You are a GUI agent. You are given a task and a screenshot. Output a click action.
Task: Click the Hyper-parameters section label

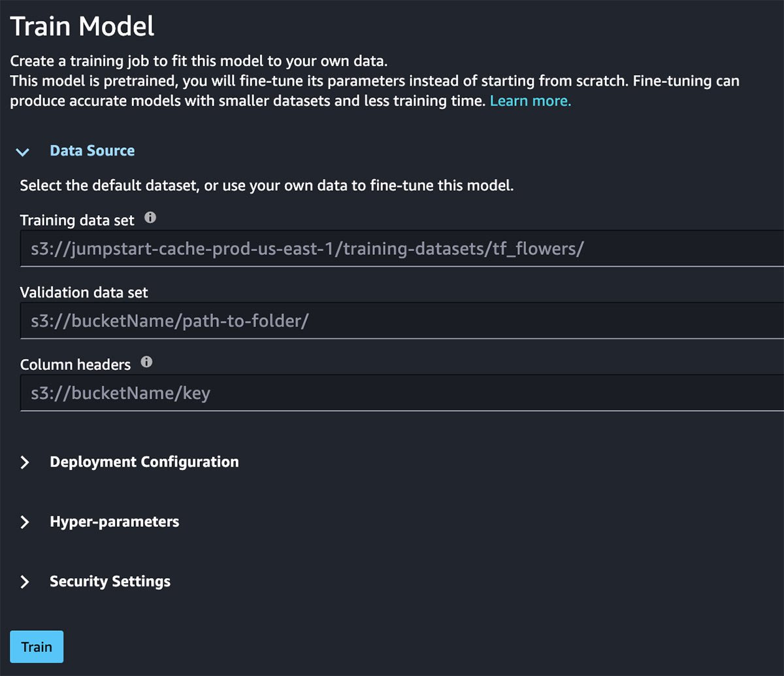(x=114, y=522)
